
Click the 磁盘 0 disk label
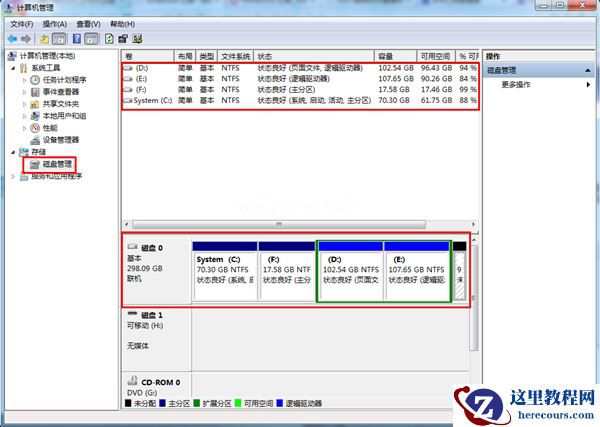click(x=152, y=248)
